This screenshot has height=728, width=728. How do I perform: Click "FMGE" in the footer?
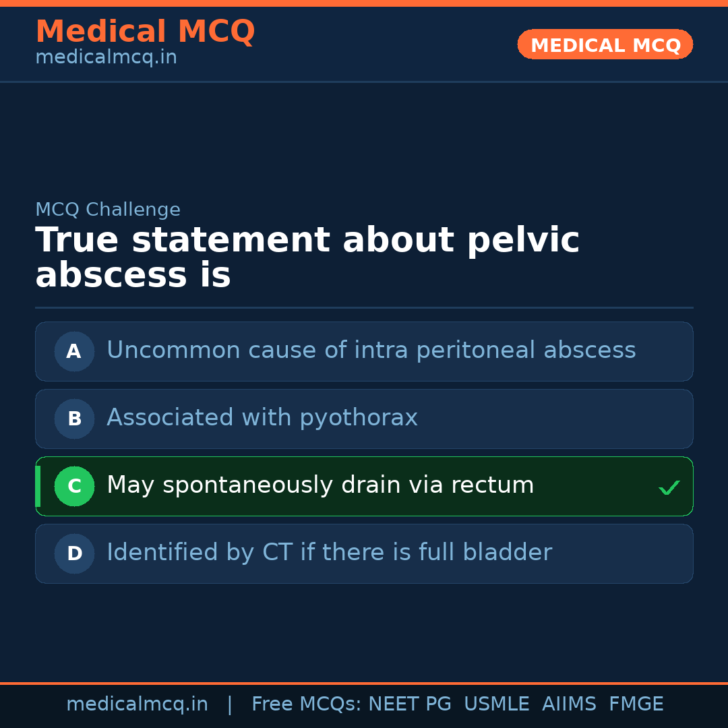pos(636,704)
